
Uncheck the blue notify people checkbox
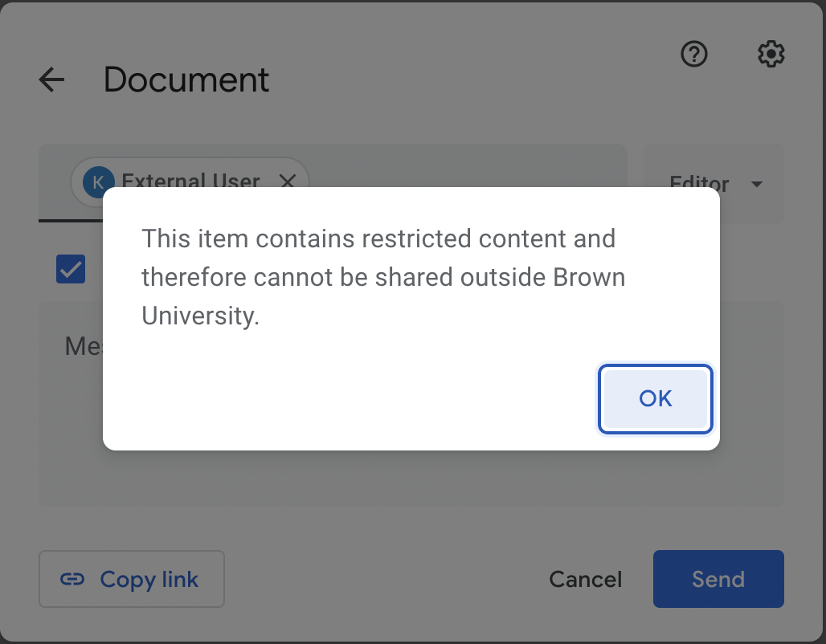coord(71,269)
